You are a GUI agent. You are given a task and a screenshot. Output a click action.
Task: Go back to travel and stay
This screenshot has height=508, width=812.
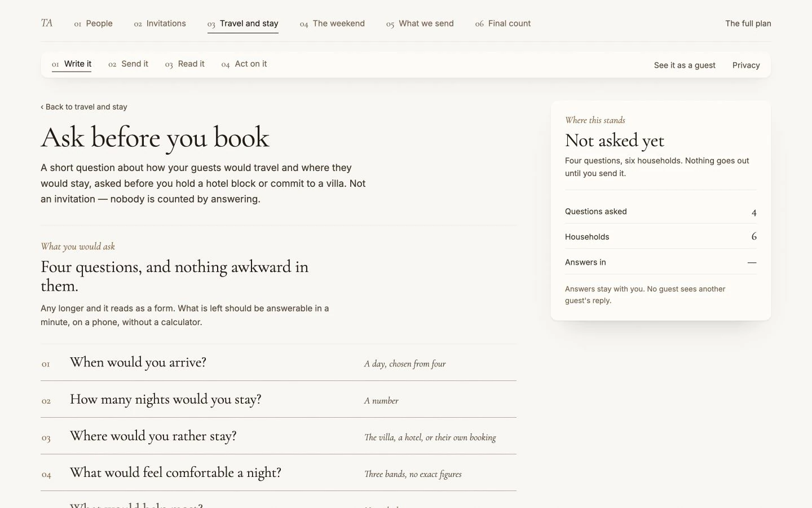84,107
